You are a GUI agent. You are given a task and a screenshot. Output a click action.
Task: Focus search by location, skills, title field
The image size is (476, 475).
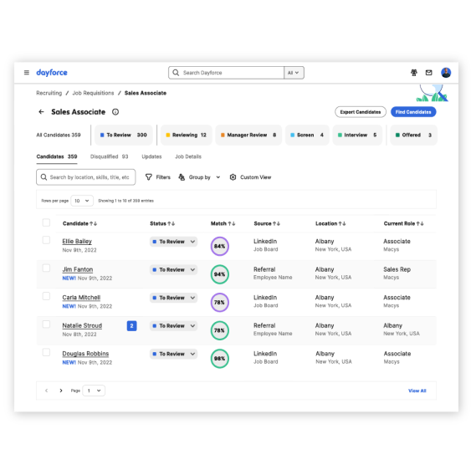point(86,177)
